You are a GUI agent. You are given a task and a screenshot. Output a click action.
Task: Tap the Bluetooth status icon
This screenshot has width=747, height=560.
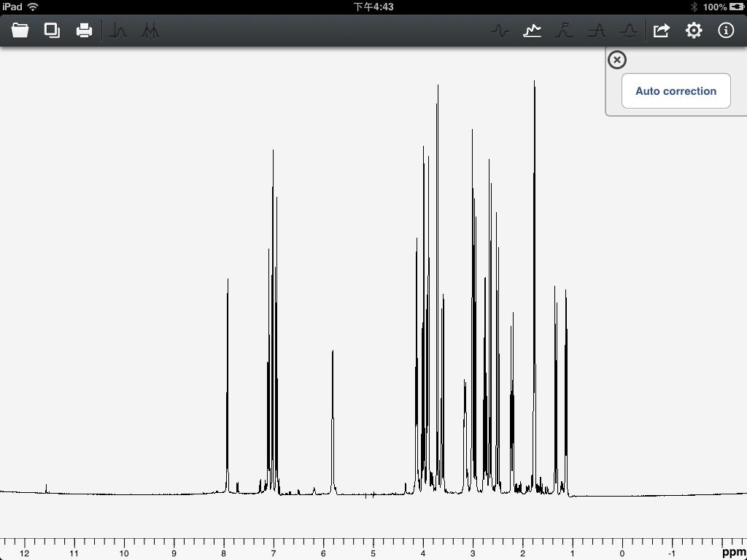click(694, 7)
